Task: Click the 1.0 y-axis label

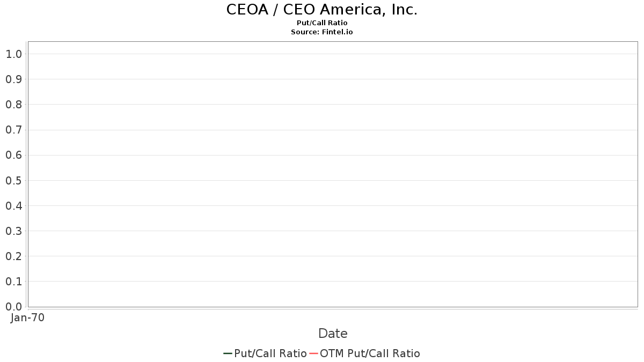Action: [x=14, y=54]
